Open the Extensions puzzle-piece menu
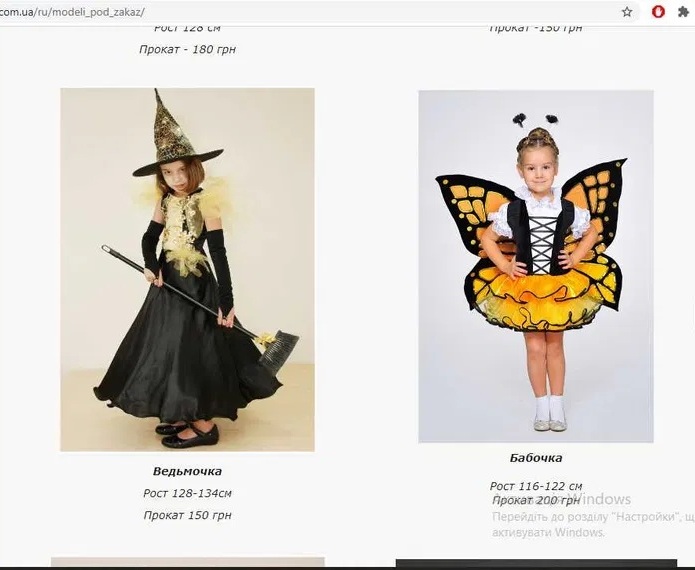 (x=683, y=12)
